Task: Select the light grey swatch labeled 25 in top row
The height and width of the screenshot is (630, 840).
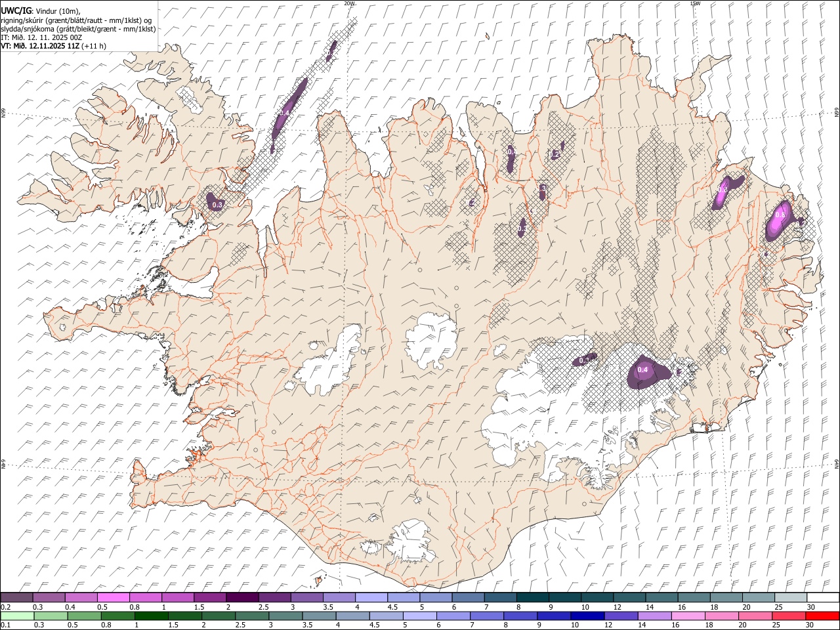Action: pos(791,597)
